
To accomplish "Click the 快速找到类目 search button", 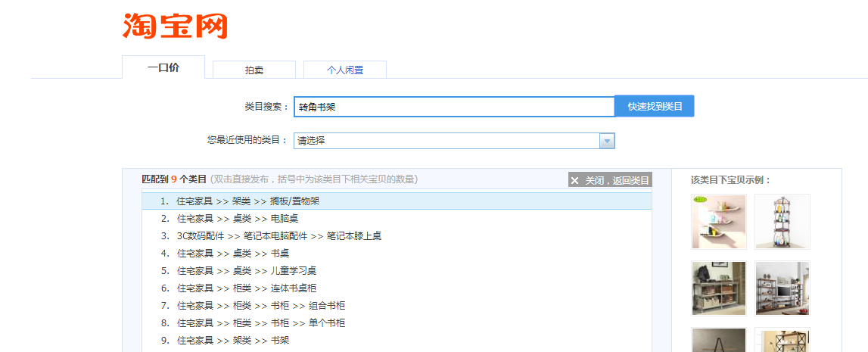I will pos(655,107).
